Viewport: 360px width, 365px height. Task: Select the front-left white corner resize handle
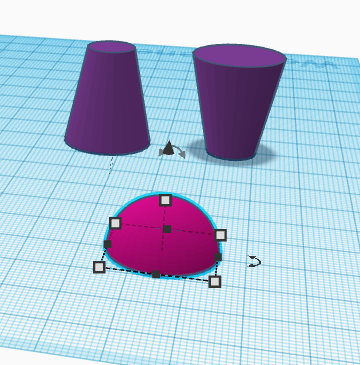[99, 267]
